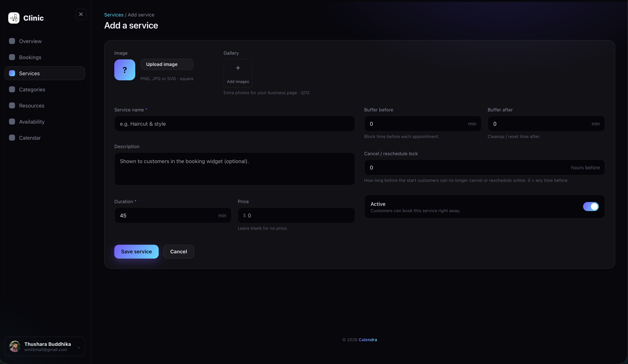The height and width of the screenshot is (364, 628).
Task: Click the Active label text
Action: click(378, 204)
